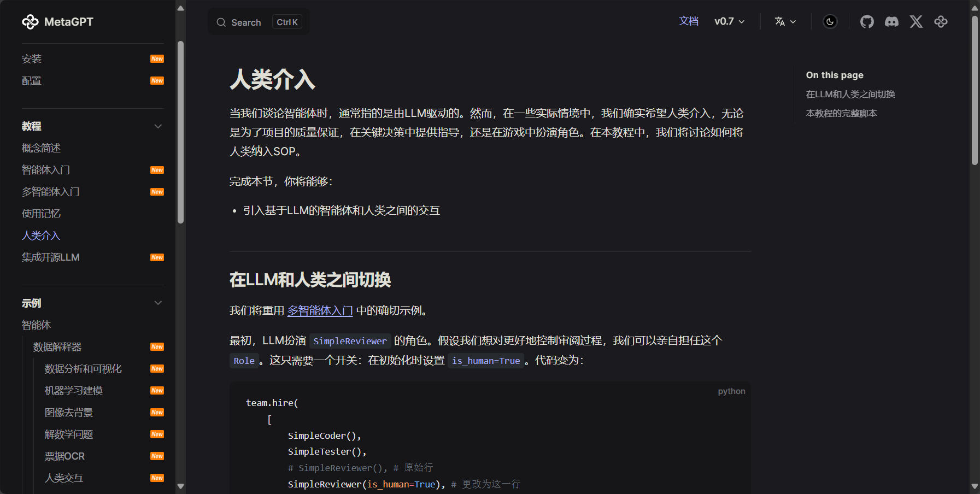Screen dimensions: 980x494
Task: Click the is_human=True inline code
Action: (486, 361)
